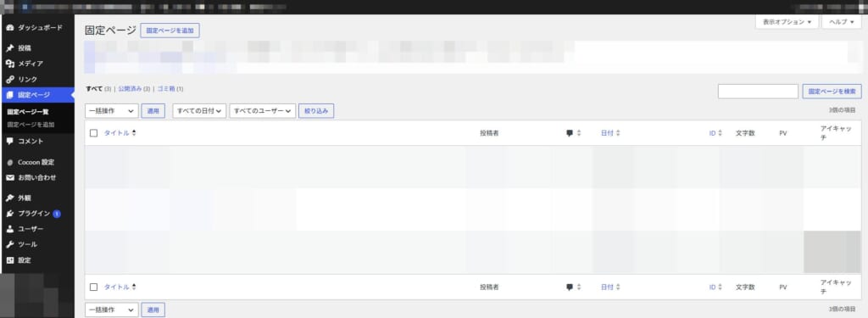
Task: Click the top 適用 apply button
Action: 153,111
